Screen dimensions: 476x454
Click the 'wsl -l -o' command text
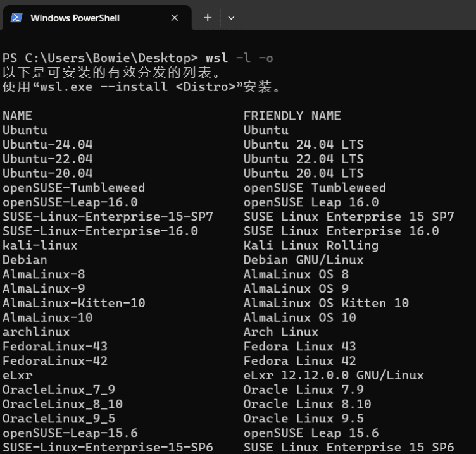pos(239,58)
